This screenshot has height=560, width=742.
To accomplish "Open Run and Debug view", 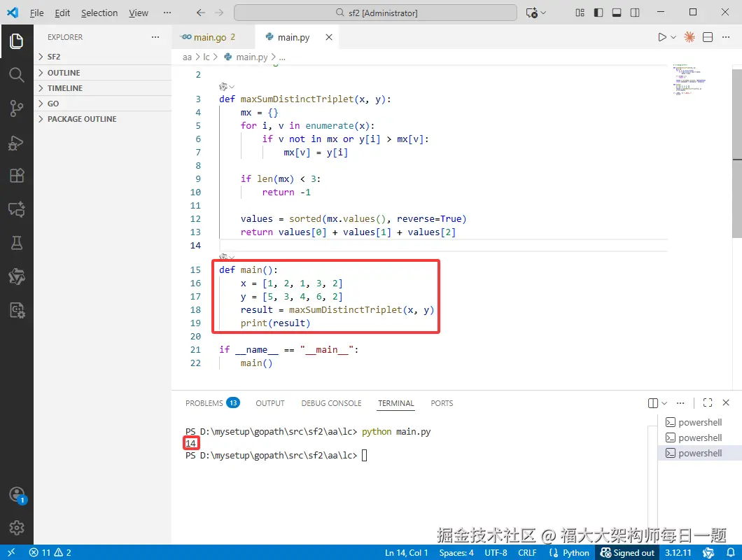I will tap(17, 143).
